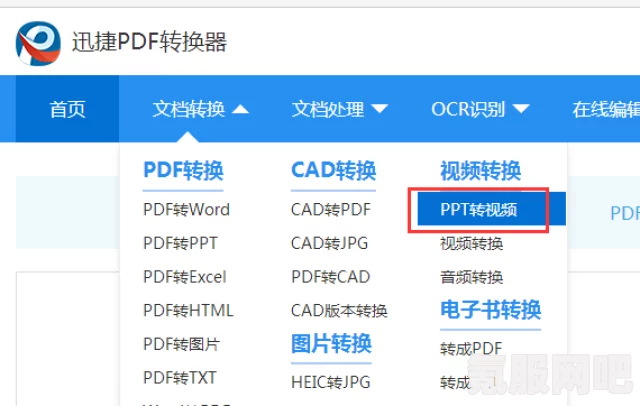Go to the 首页 tab

coord(67,109)
